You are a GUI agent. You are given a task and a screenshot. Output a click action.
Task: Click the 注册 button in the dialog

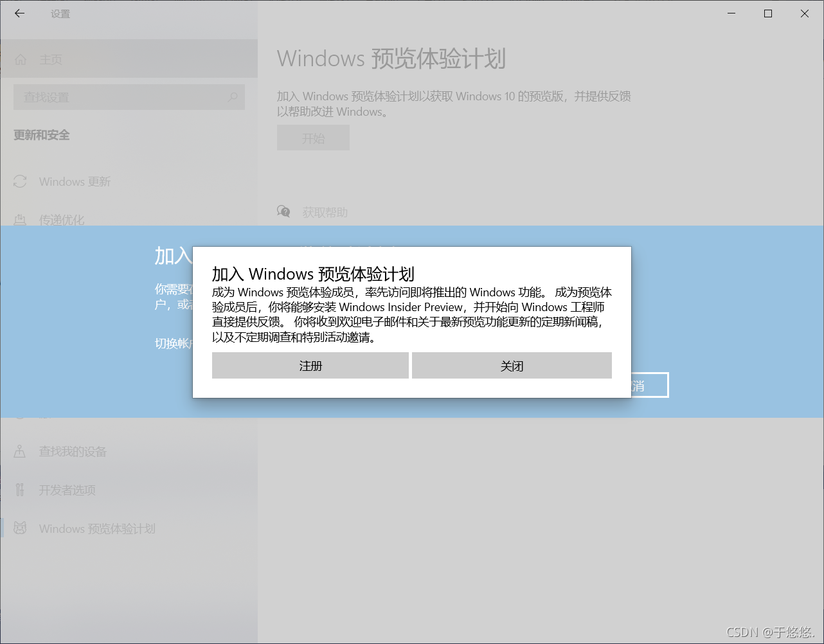pyautogui.click(x=310, y=366)
